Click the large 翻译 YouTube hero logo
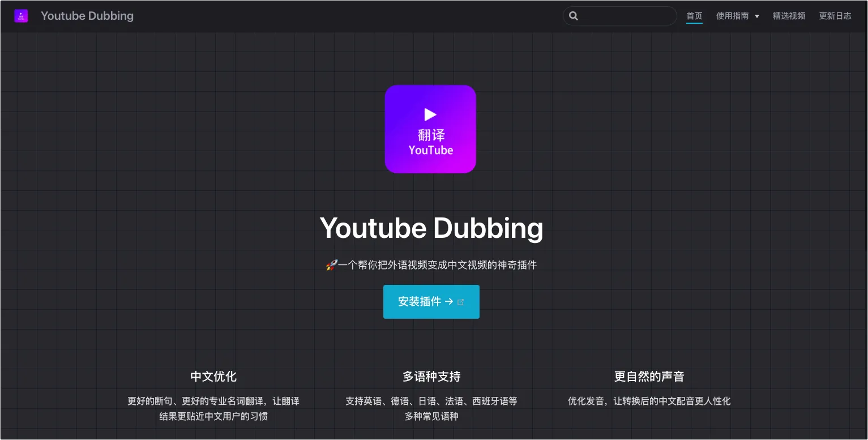Image resolution: width=868 pixels, height=440 pixels. [430, 129]
